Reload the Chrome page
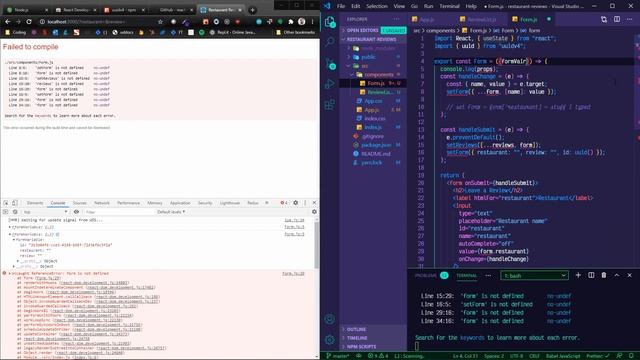Viewport: 640px width, 360px height. coord(29,22)
